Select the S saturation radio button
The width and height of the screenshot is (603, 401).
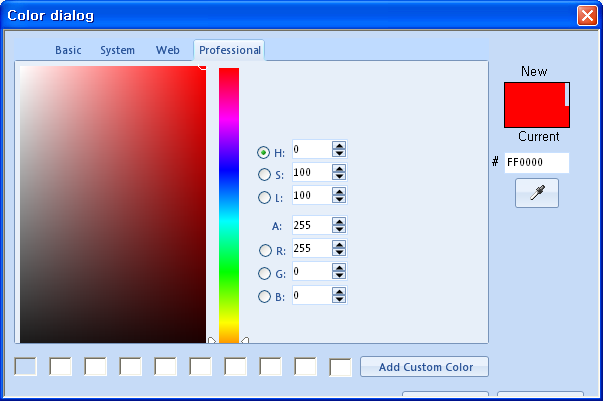click(x=264, y=175)
